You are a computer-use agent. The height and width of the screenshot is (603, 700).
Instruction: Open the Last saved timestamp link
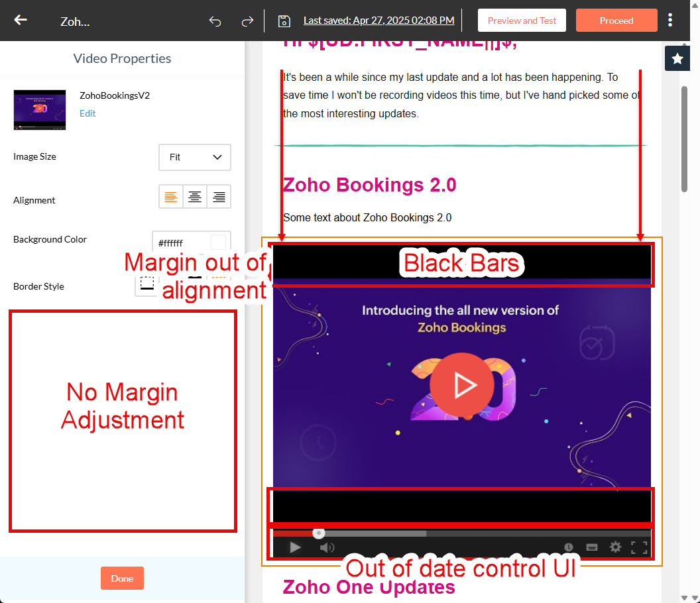379,21
